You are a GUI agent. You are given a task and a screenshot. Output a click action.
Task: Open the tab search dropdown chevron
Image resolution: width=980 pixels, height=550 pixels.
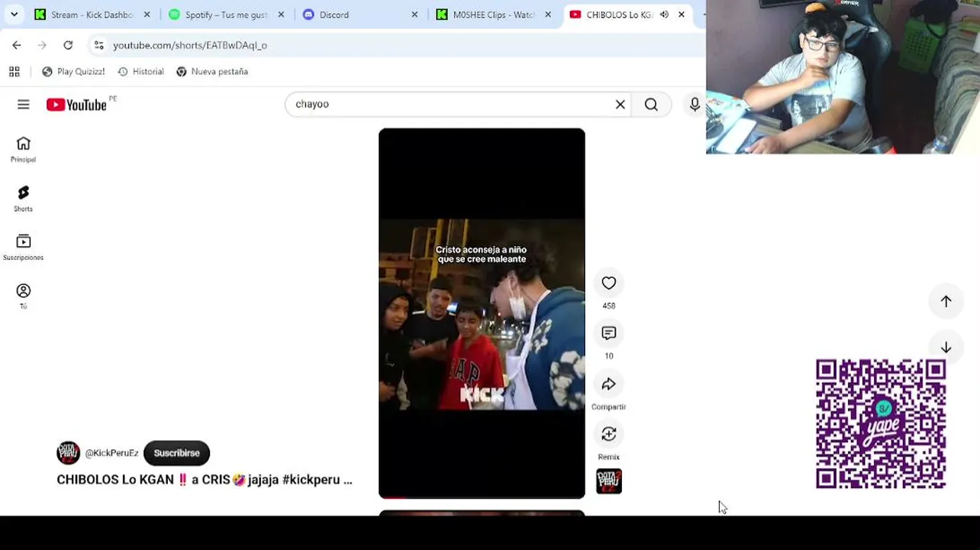point(14,15)
